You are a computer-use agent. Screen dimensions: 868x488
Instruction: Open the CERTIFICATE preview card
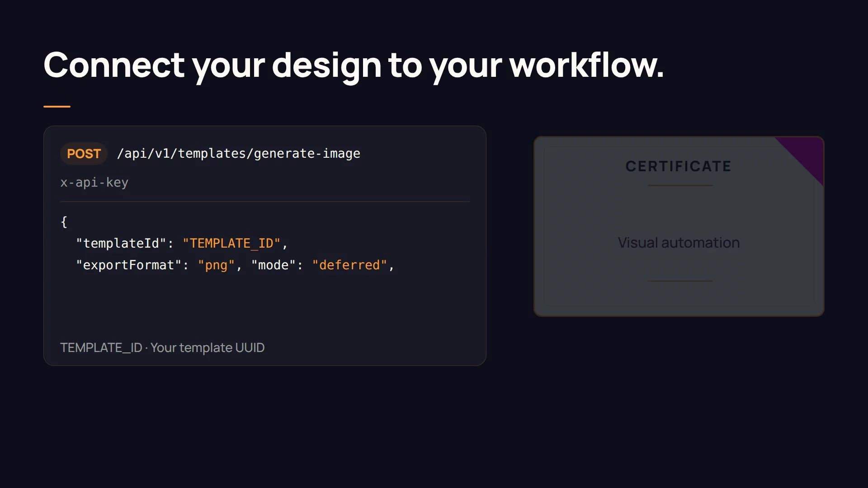679,226
